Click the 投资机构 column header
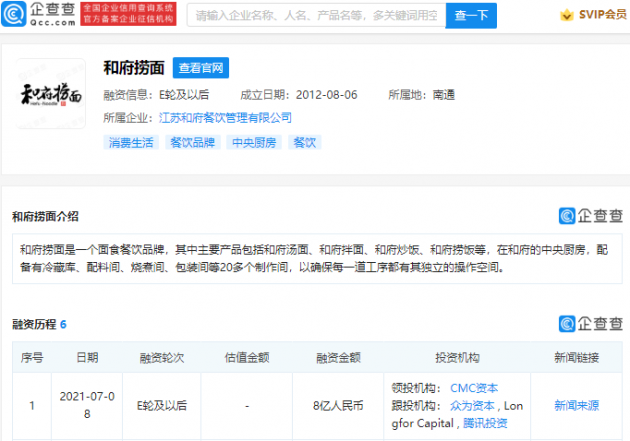The height and width of the screenshot is (441, 630). [x=457, y=357]
